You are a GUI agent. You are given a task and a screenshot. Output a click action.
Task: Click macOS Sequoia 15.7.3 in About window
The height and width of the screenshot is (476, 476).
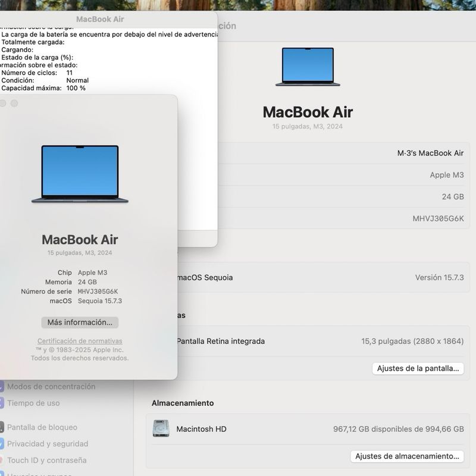click(x=86, y=301)
